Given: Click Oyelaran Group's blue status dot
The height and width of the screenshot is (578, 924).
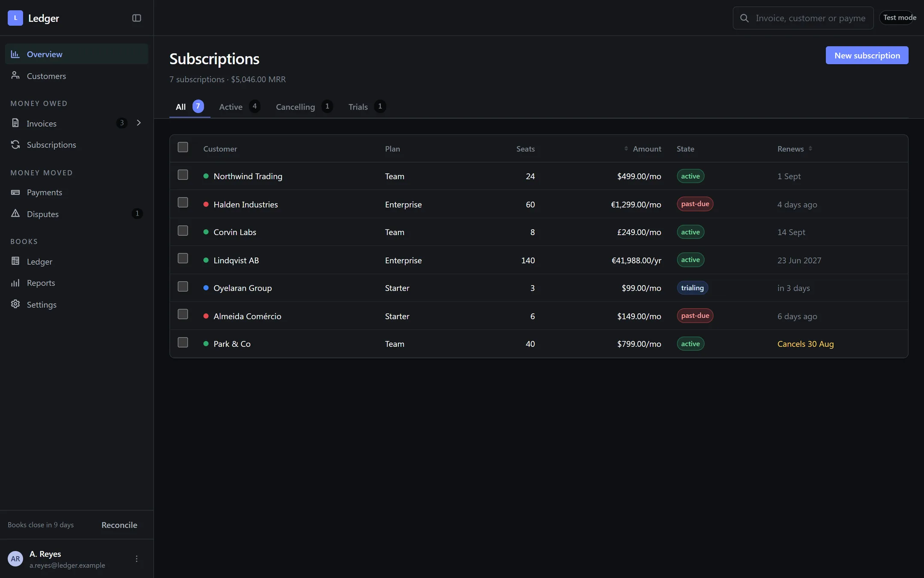Looking at the screenshot, I should pos(206,288).
